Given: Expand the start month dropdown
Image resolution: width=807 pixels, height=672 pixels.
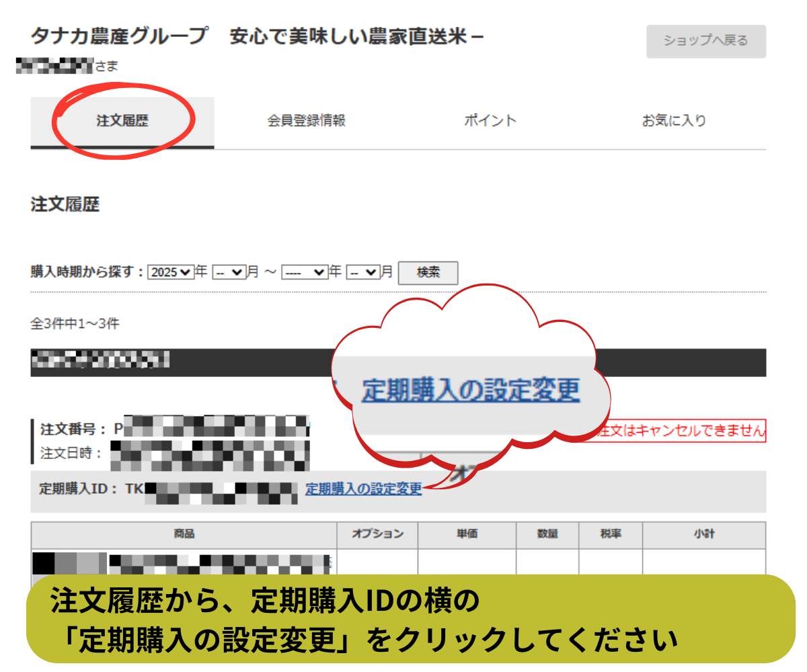Looking at the screenshot, I should click(229, 272).
